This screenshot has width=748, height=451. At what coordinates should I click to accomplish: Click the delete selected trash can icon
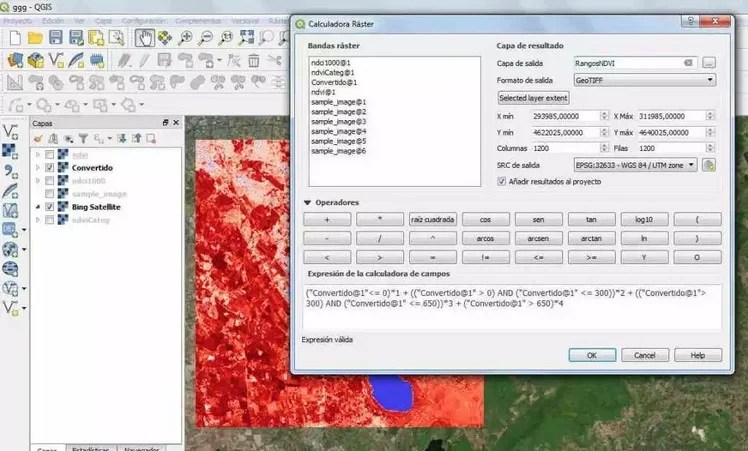coord(254,61)
